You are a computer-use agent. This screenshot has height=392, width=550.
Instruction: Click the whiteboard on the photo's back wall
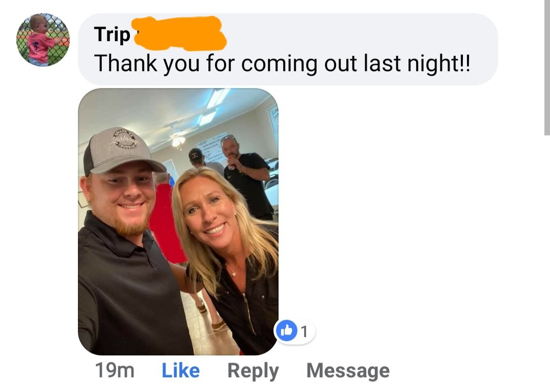(x=212, y=147)
